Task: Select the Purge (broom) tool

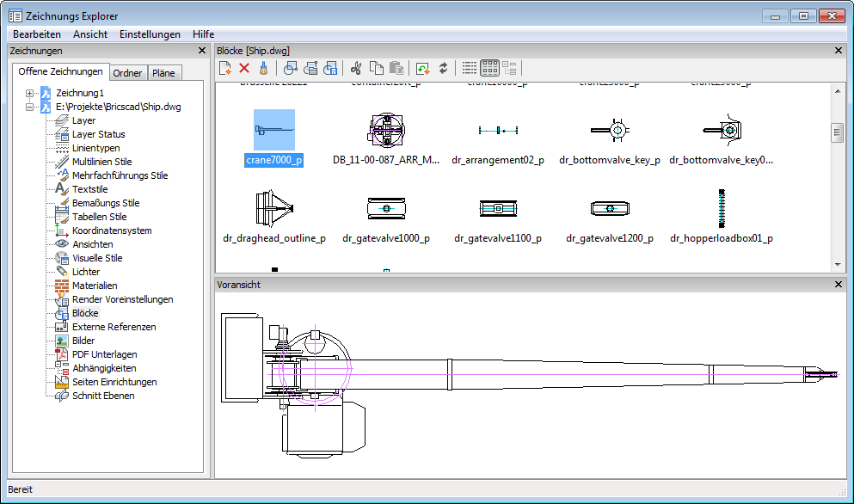Action: coord(262,68)
